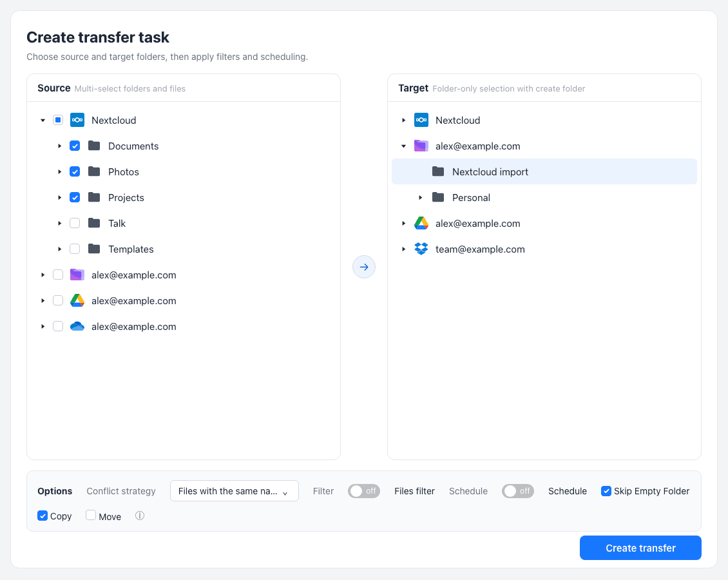Click the Google Drive icon in Source
Viewport: 728px width, 580px height.
[x=77, y=301]
